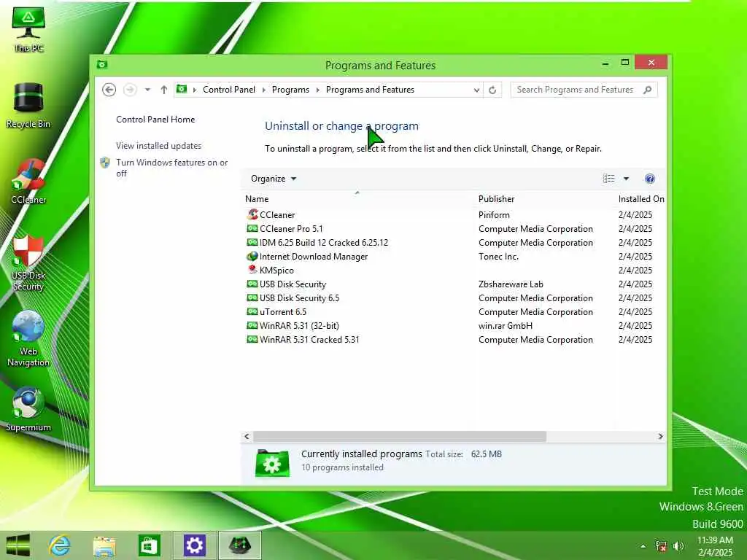Viewport: 747px width, 560px height.
Task: Open the recent locations dropdown arrow
Action: [x=147, y=90]
